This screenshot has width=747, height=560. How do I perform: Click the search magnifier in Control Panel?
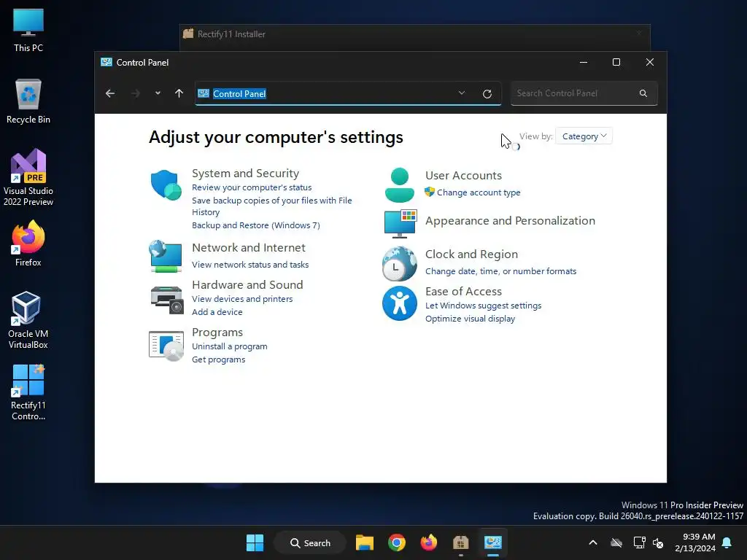[643, 93]
